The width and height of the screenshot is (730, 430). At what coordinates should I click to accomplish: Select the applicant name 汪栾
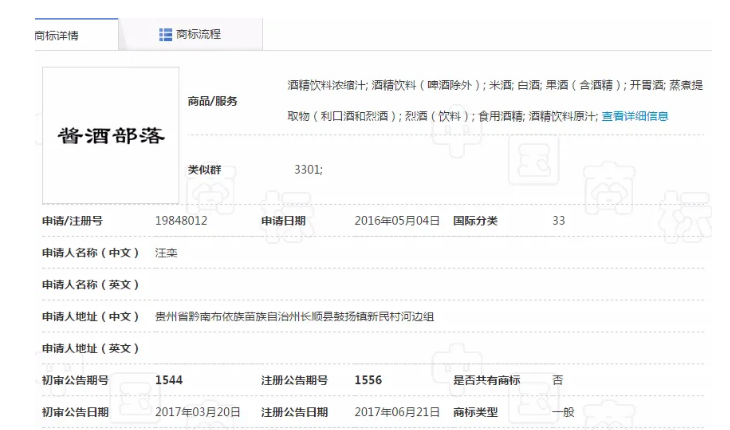click(x=166, y=252)
